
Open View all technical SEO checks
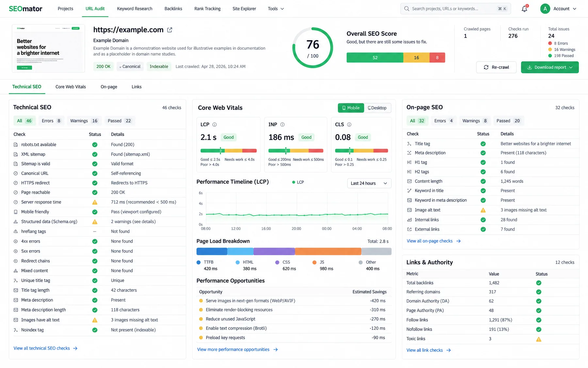pos(45,348)
